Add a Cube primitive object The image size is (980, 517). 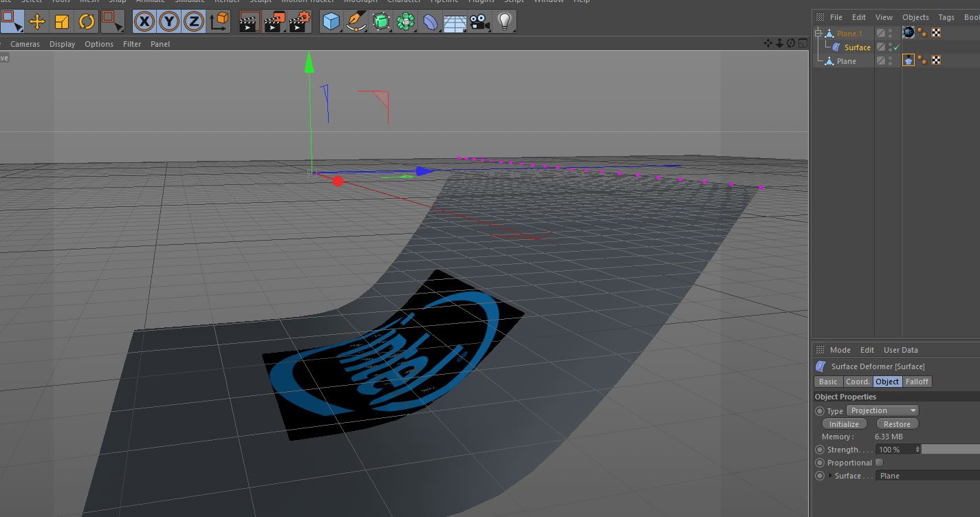(x=331, y=21)
